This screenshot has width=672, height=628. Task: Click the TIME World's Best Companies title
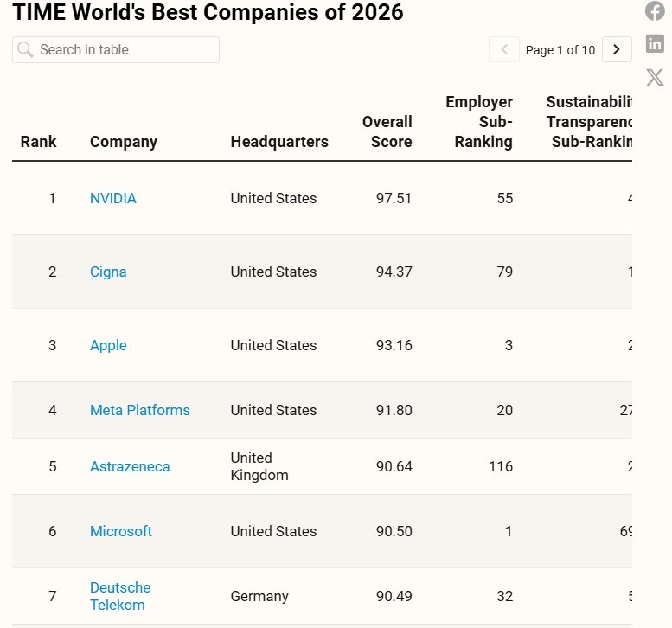(208, 12)
